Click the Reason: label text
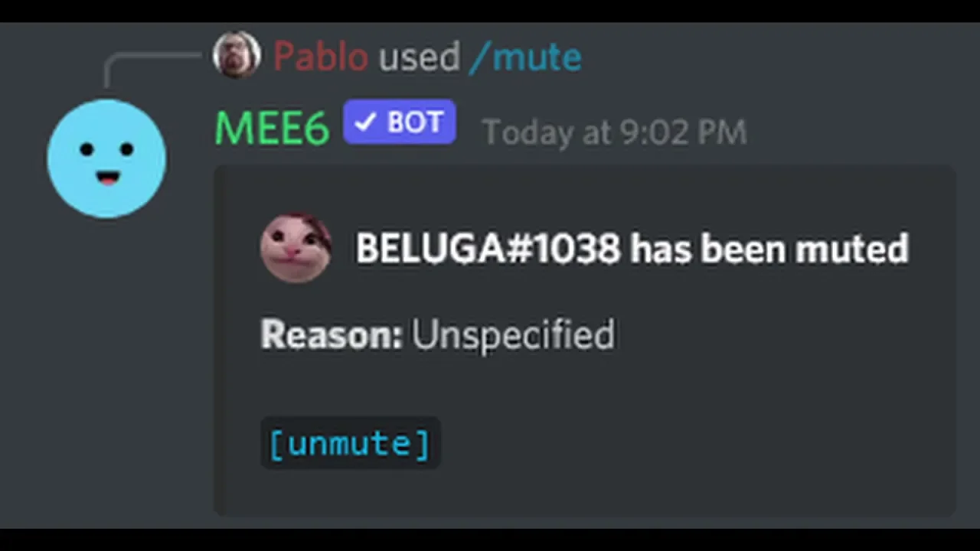 pos(331,334)
